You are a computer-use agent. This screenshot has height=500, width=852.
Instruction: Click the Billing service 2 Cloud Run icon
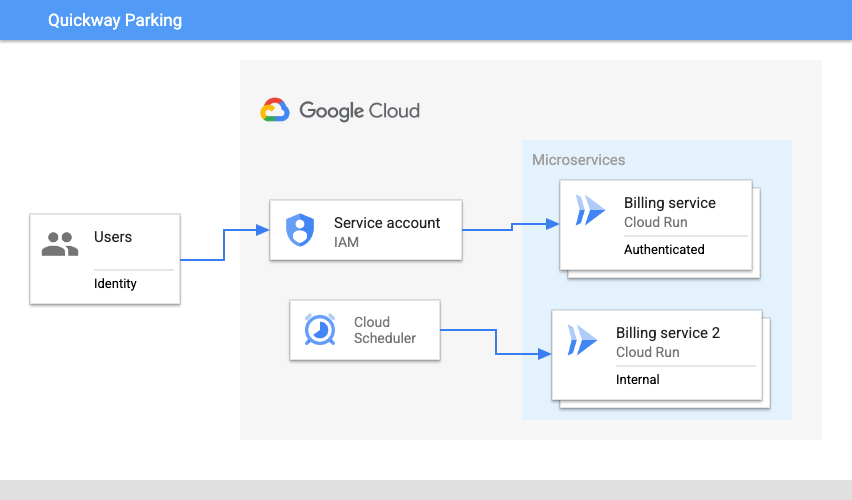click(582, 340)
